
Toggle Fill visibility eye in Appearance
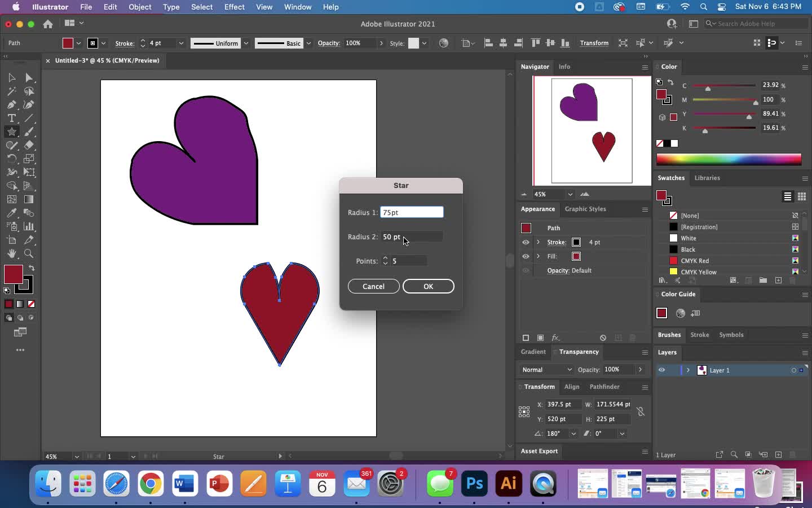click(526, 256)
